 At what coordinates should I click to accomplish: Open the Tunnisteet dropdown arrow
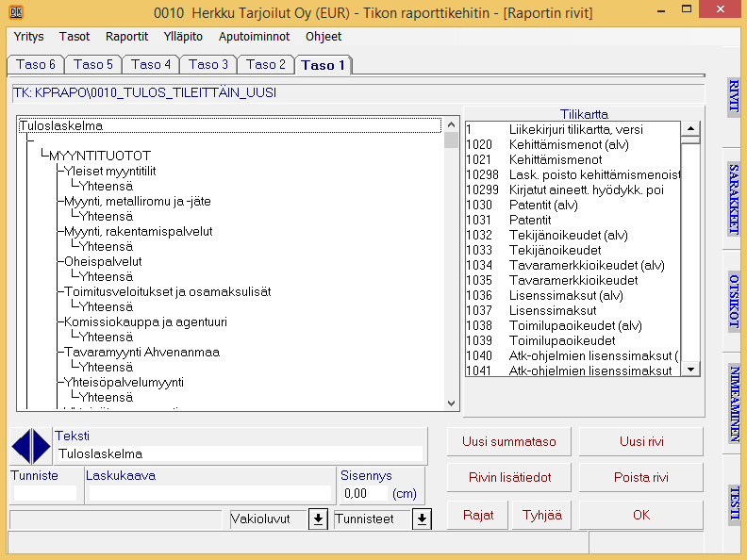pos(422,519)
